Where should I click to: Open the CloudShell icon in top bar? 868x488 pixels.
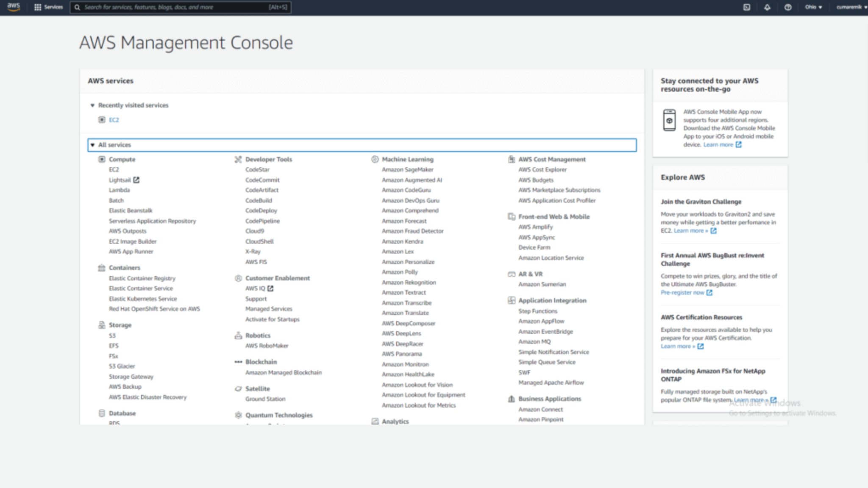[x=747, y=7]
